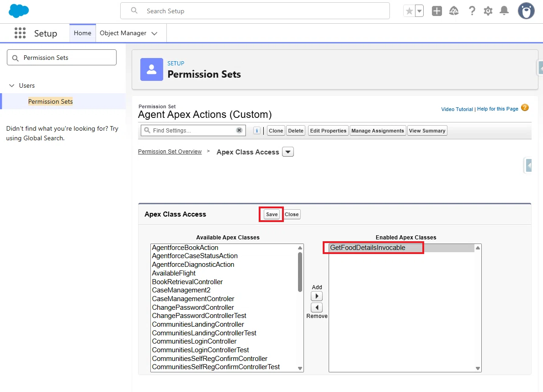This screenshot has height=392, width=543.
Task: Click Enabled classes scroll up arrow
Action: click(x=478, y=248)
